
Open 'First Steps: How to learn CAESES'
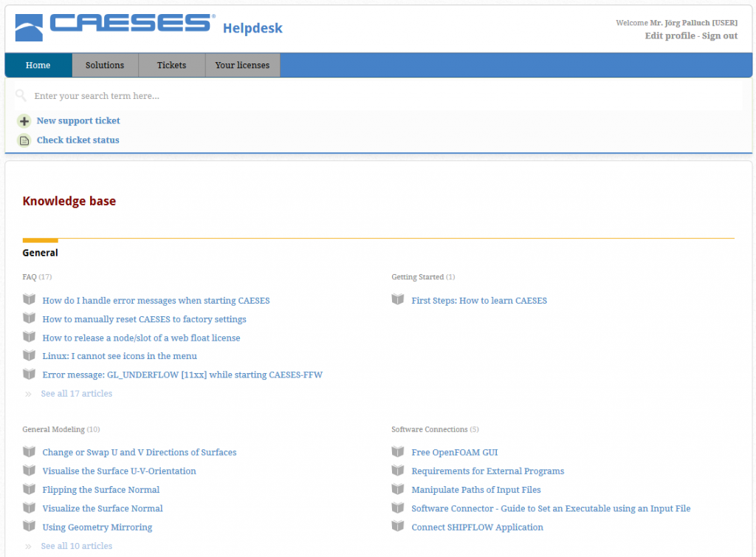[479, 301]
